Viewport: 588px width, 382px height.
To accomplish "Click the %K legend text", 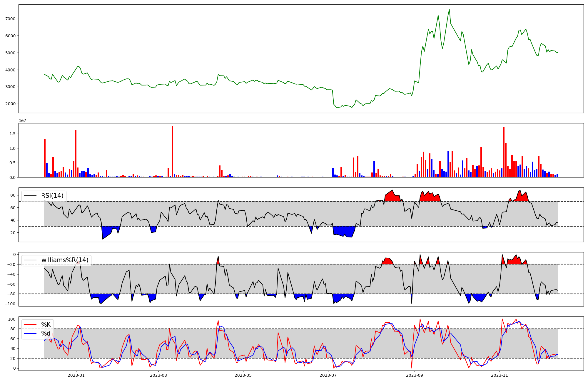I will (x=46, y=325).
